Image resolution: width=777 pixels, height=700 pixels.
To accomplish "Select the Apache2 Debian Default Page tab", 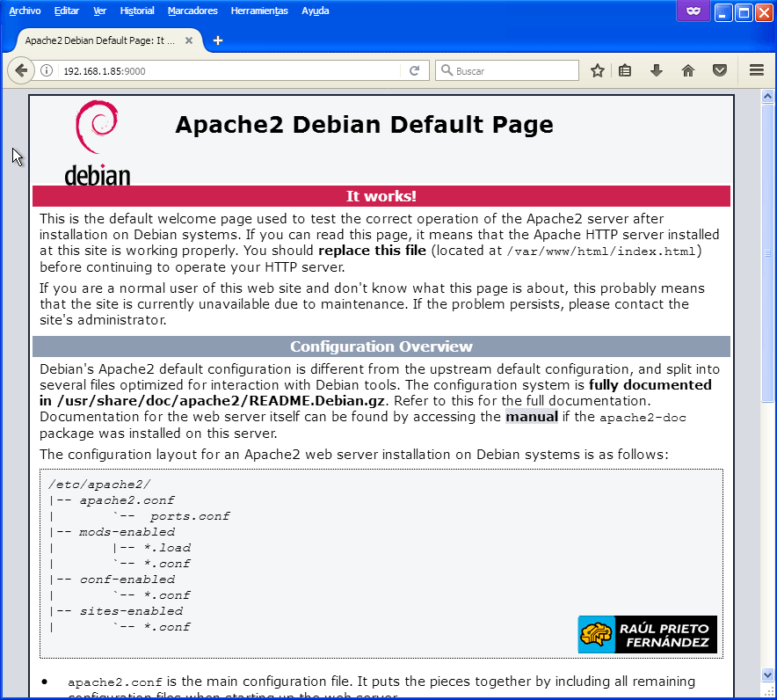I will pyautogui.click(x=98, y=40).
